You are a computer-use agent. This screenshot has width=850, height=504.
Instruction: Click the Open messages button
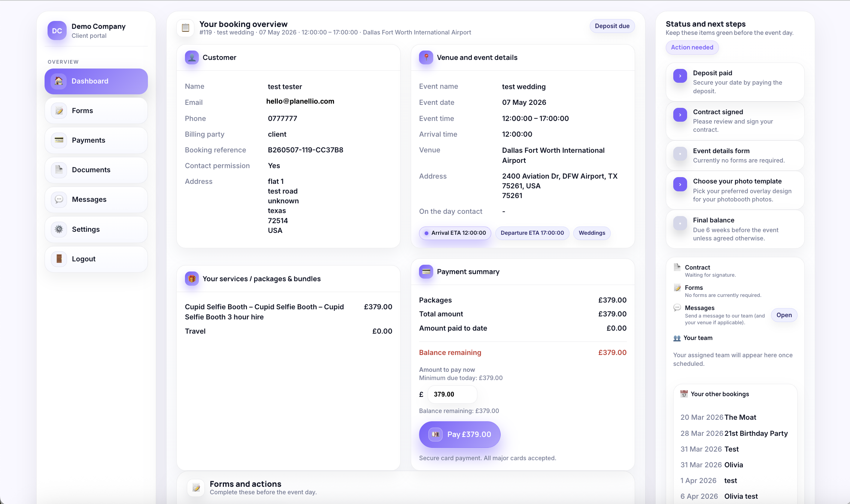tap(784, 315)
